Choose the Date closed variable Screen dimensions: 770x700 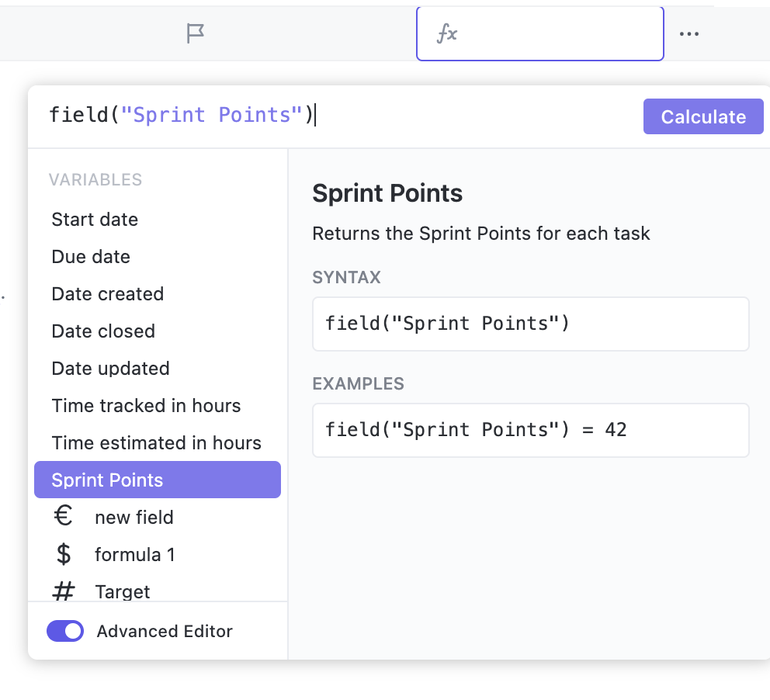click(103, 331)
